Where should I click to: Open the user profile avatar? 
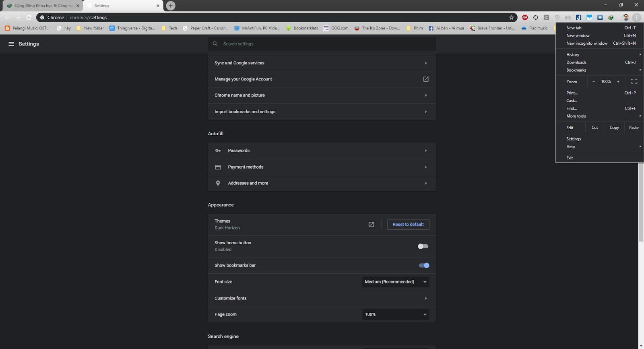click(x=625, y=17)
